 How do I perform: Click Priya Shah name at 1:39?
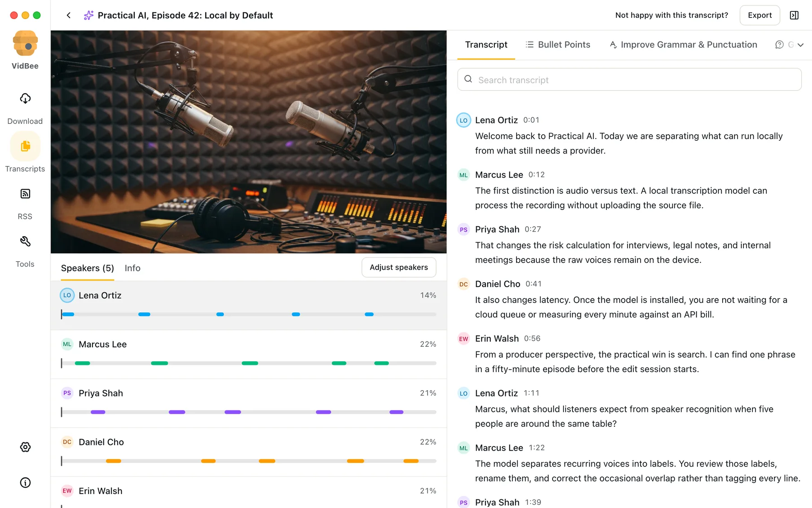497,502
